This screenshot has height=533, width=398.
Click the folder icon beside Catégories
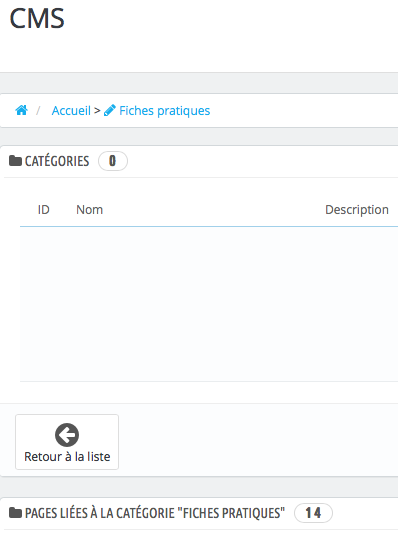15,160
